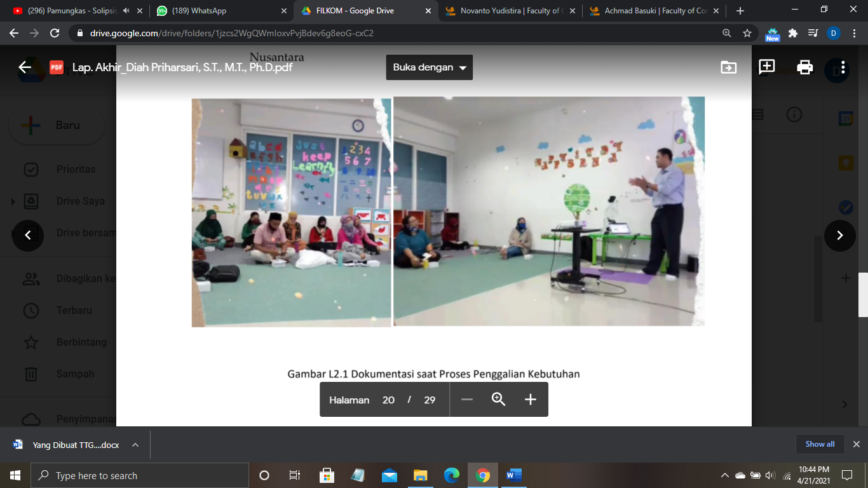868x488 pixels.
Task: Open the clock showing 10:44 PM
Action: click(x=813, y=475)
